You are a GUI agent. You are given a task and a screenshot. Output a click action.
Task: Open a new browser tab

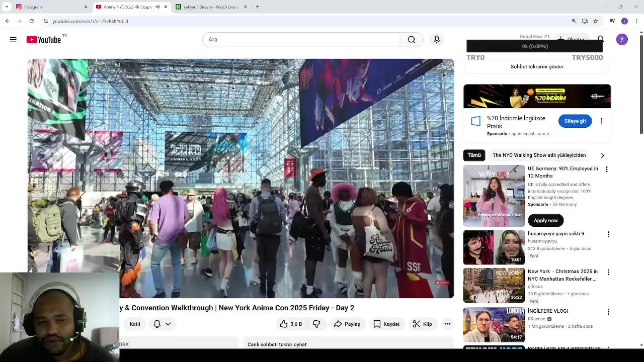pyautogui.click(x=258, y=7)
